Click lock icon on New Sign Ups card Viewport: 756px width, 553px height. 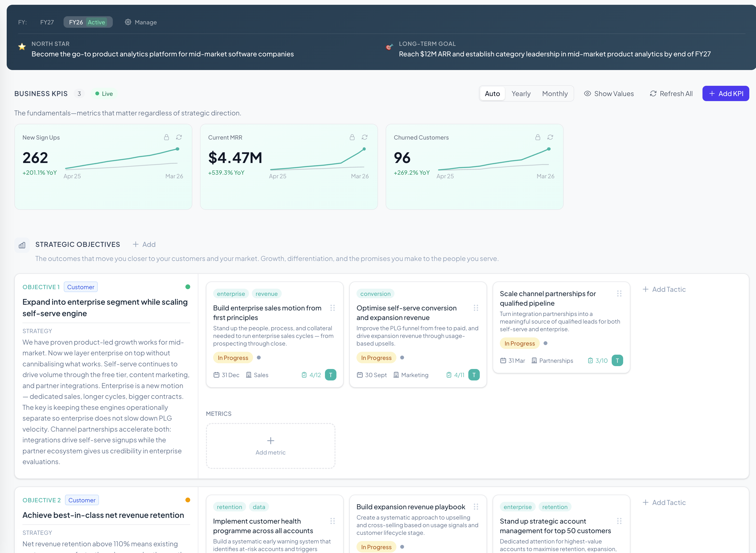166,137
